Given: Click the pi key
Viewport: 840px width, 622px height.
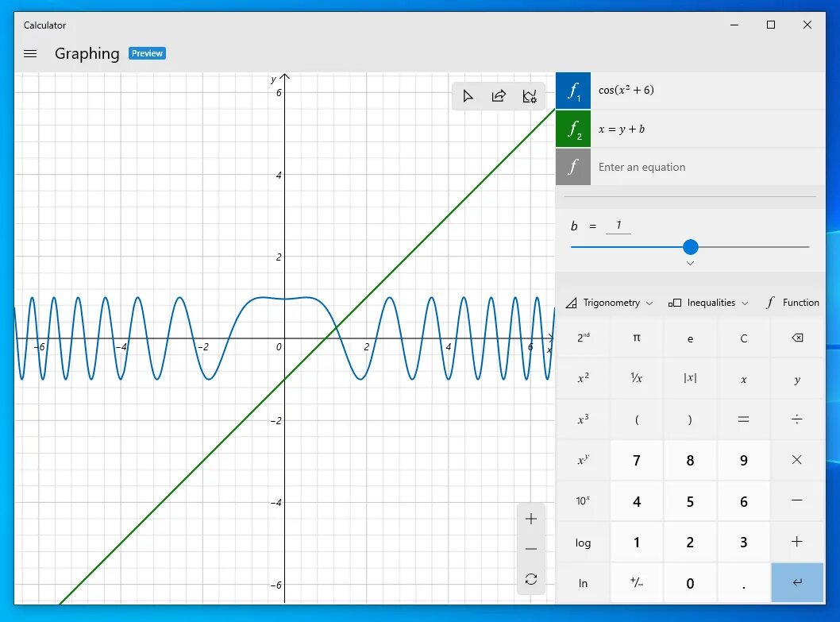Looking at the screenshot, I should tap(637, 338).
